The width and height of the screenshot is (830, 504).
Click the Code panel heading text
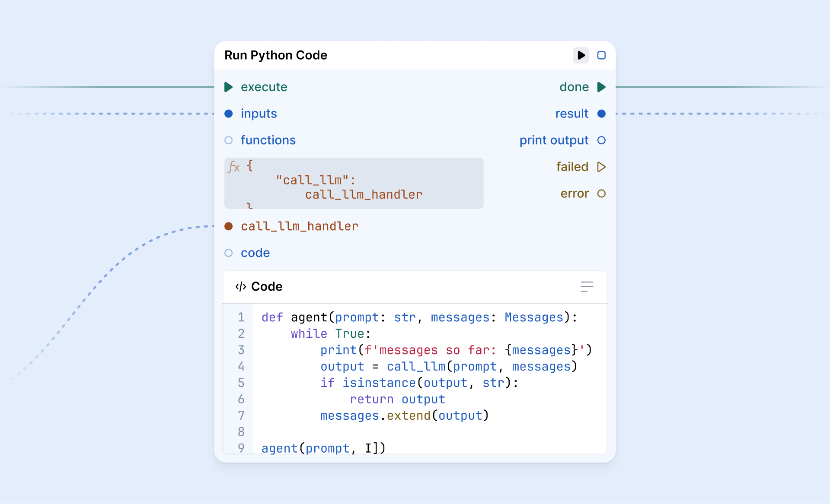click(x=267, y=287)
